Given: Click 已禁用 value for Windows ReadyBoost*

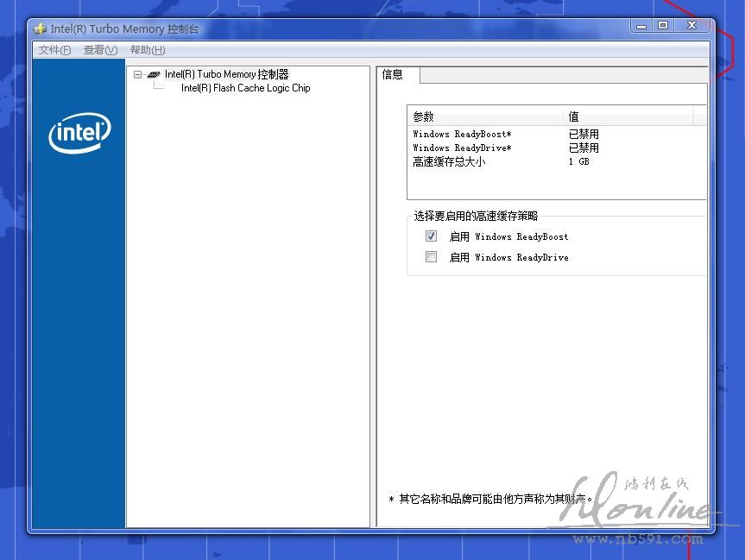Looking at the screenshot, I should click(584, 134).
